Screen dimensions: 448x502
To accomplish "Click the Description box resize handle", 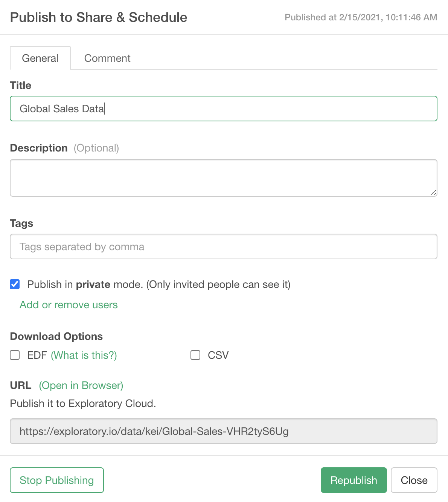I will tap(433, 193).
